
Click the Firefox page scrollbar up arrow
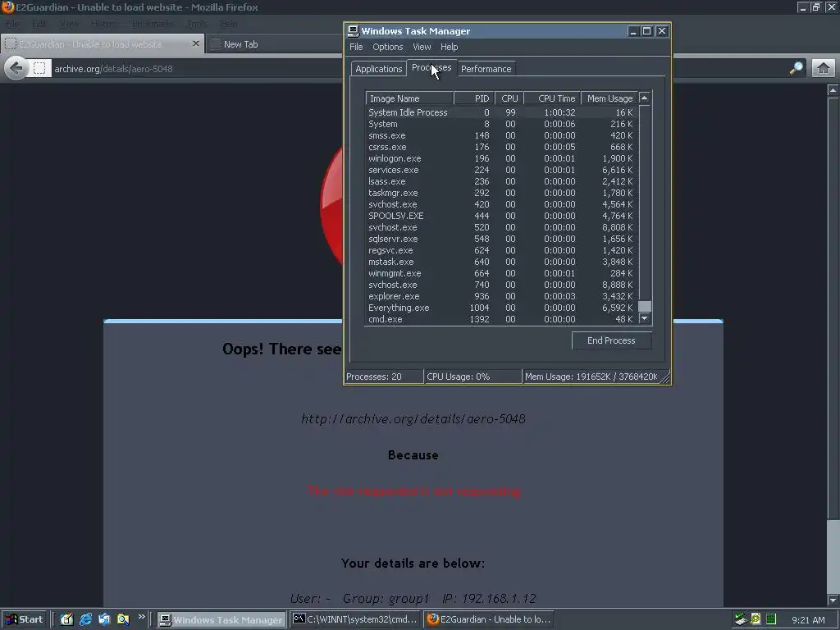833,90
